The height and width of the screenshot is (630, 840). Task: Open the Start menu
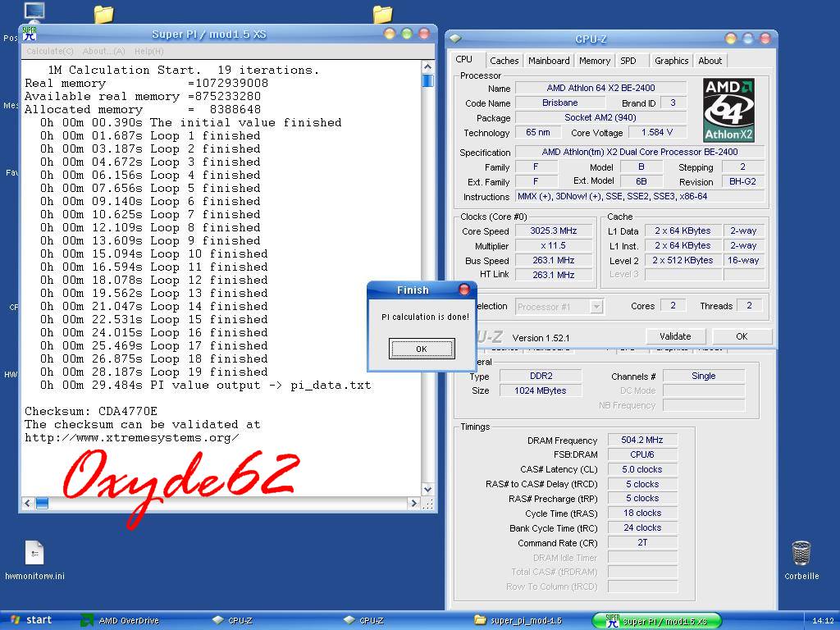pos(32,620)
